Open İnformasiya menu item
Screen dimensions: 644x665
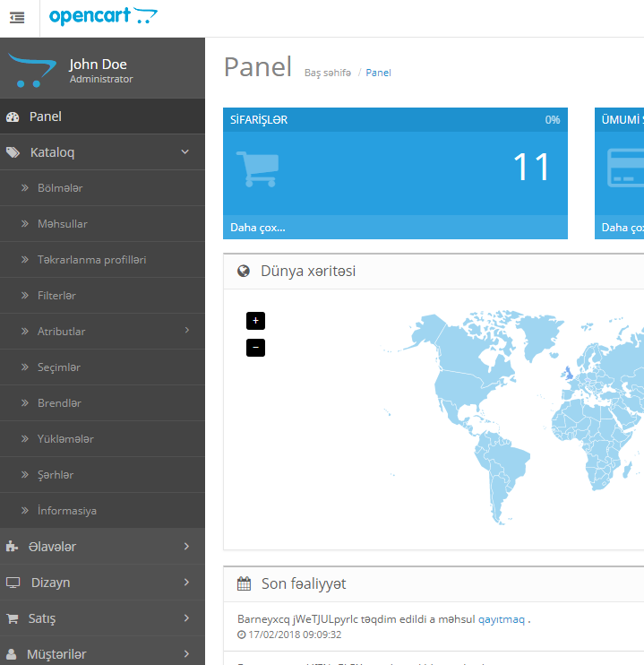(x=103, y=511)
